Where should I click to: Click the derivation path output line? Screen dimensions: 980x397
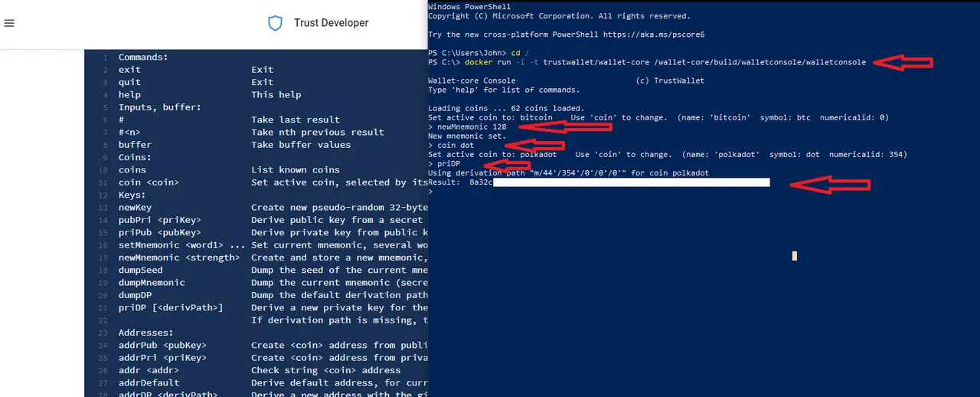click(568, 173)
